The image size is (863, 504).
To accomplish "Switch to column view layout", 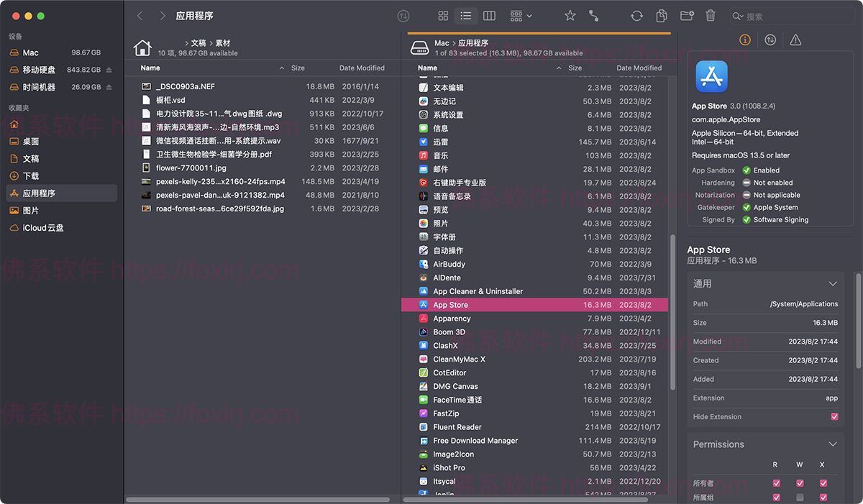I will point(489,15).
